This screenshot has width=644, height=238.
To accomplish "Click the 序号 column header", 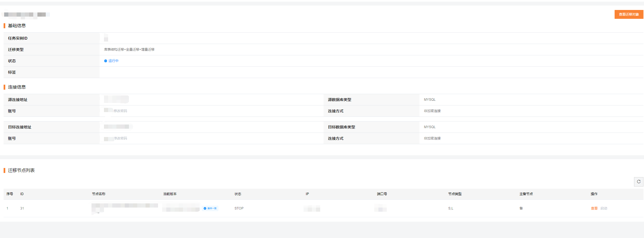I will tap(10, 194).
